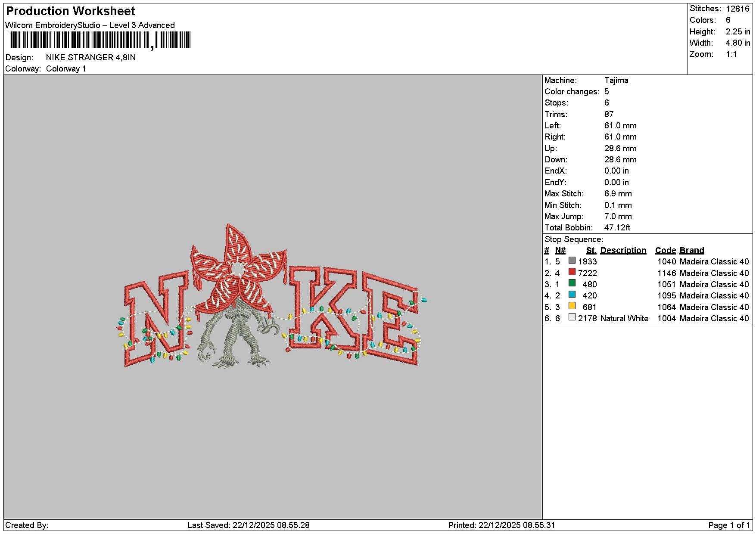This screenshot has height=534, width=756.
Task: Click the 'Stitches:' label
Action: [705, 9]
